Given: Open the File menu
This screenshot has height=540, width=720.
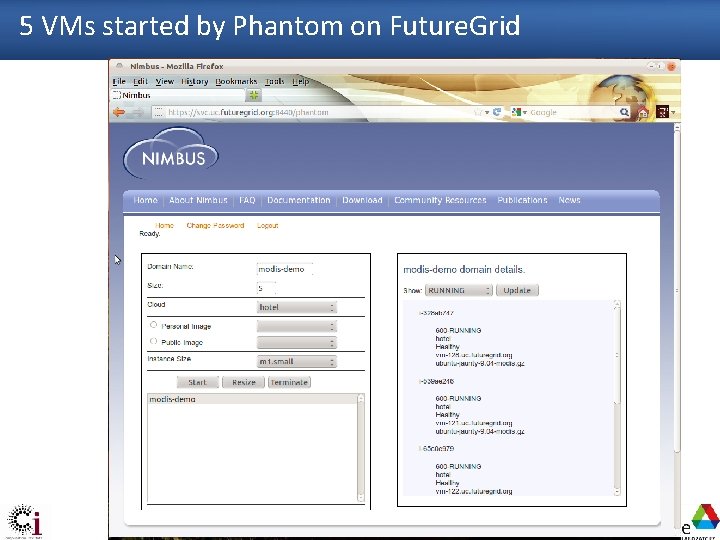Looking at the screenshot, I should pyautogui.click(x=119, y=81).
